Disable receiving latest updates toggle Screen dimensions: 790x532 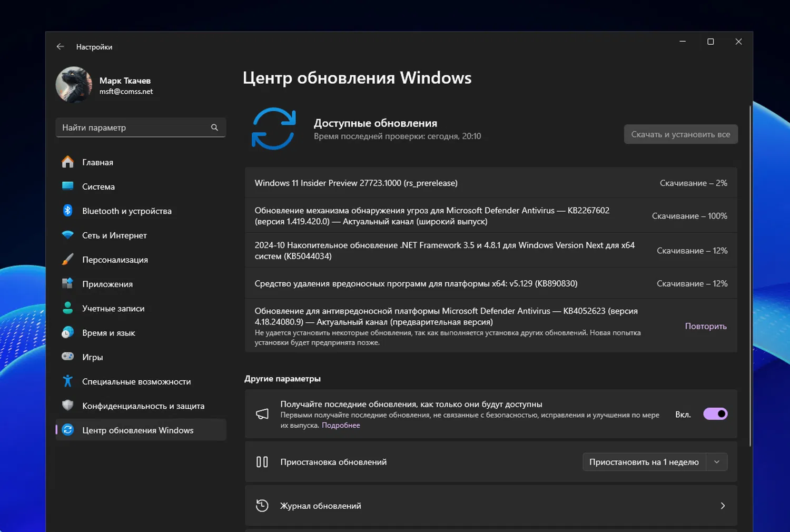tap(715, 413)
